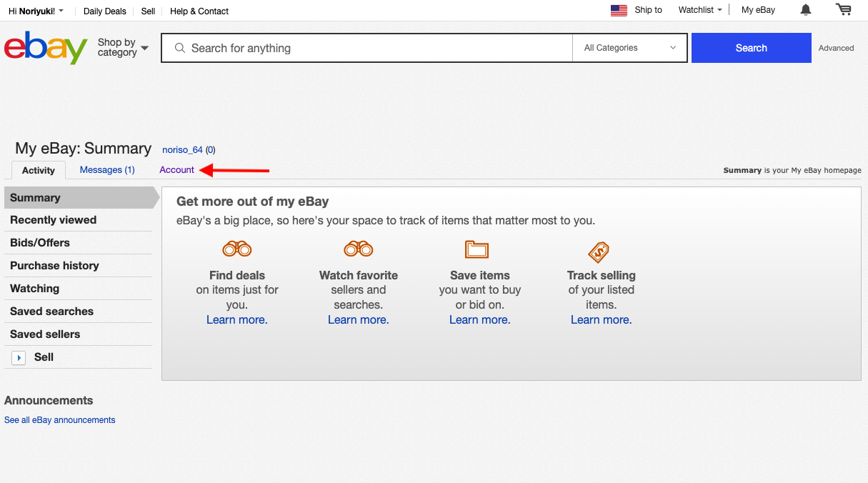
Task: Open My eBay link in header
Action: click(758, 10)
